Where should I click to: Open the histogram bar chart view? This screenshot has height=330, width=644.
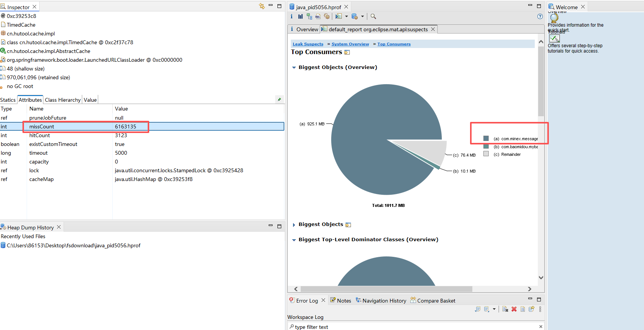[x=300, y=16]
